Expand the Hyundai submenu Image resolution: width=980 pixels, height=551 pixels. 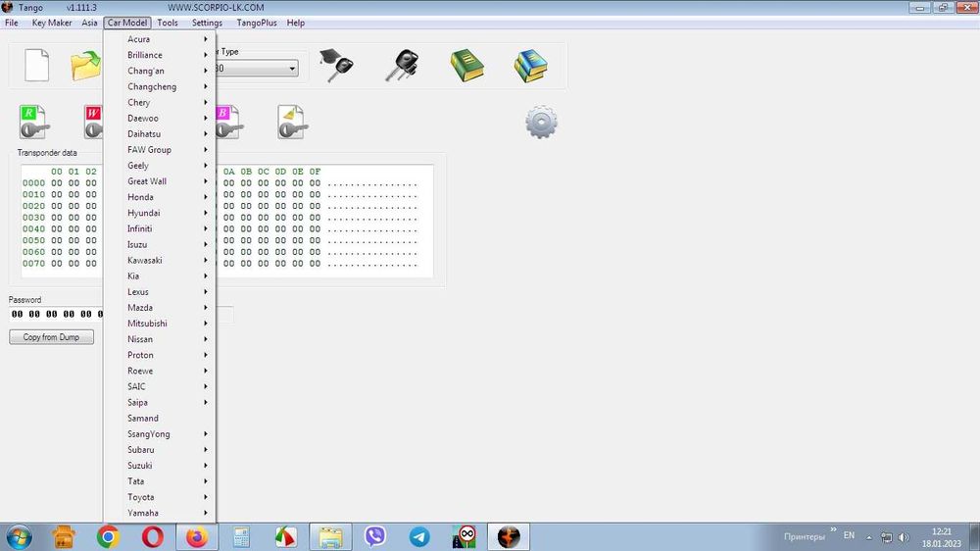pos(160,213)
